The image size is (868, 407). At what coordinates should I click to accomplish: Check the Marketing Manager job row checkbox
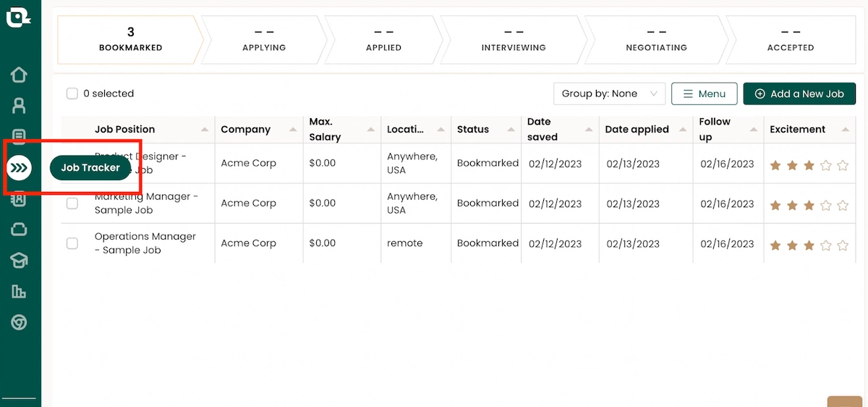pyautogui.click(x=72, y=204)
